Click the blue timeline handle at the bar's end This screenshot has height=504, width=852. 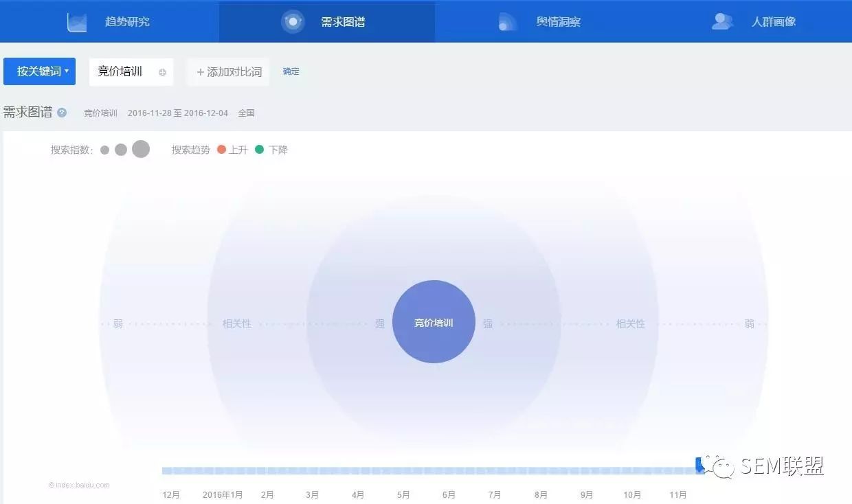click(699, 465)
